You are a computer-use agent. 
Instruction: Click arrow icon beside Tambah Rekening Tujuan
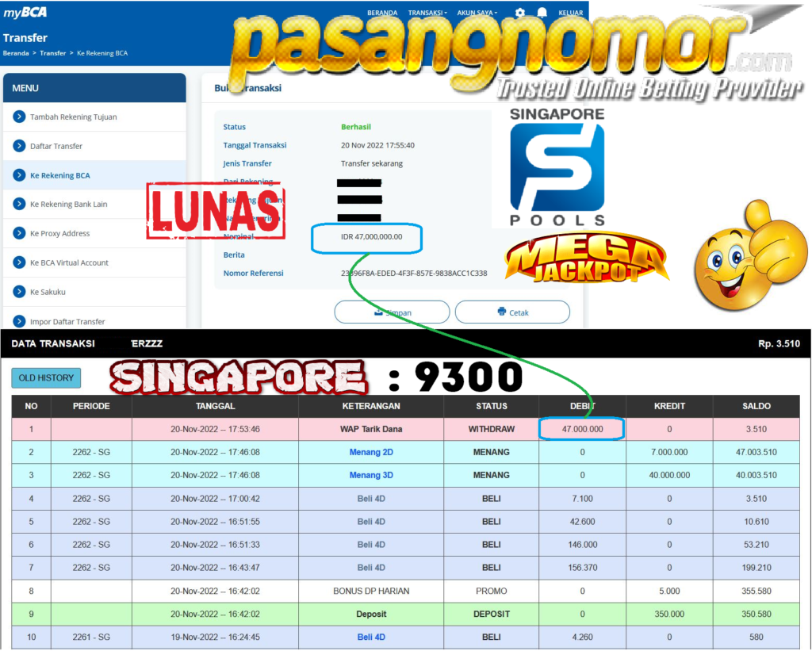(19, 117)
